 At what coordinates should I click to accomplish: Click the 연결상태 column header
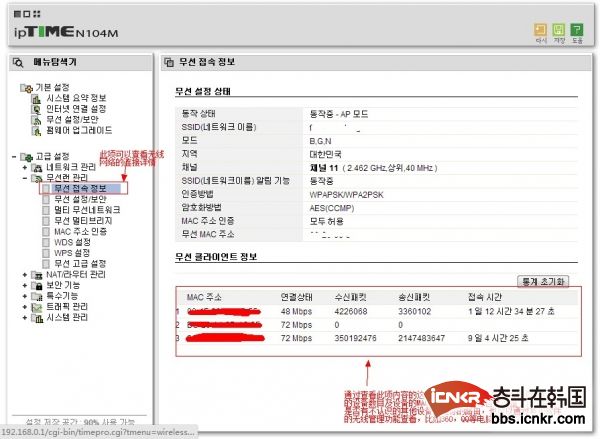pos(297,297)
